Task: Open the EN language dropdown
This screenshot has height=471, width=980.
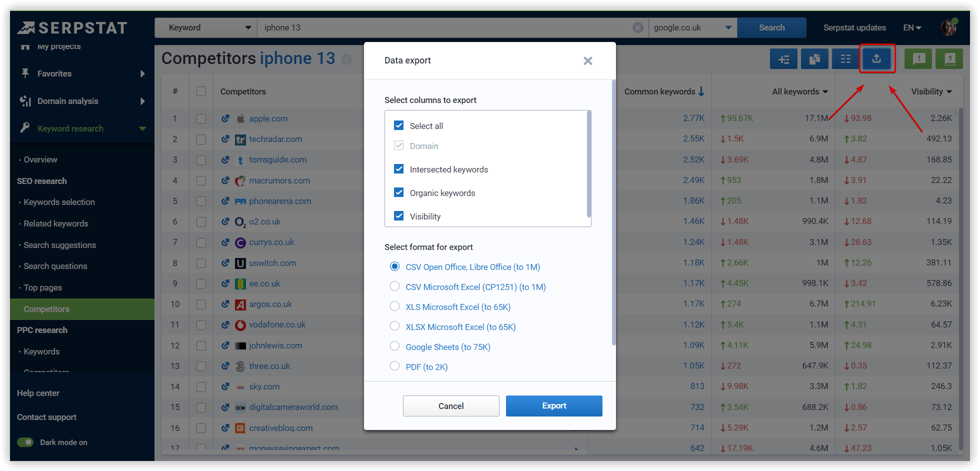Action: pyautogui.click(x=912, y=27)
